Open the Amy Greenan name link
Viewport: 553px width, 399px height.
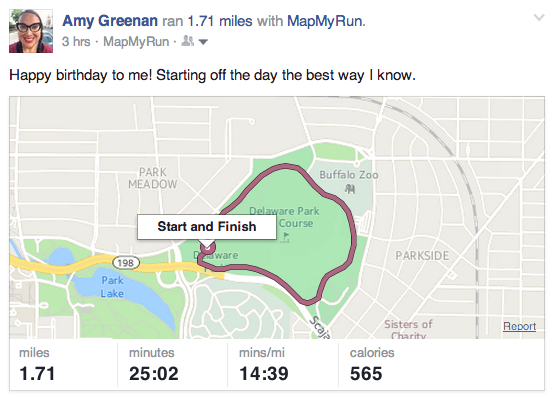(110, 21)
